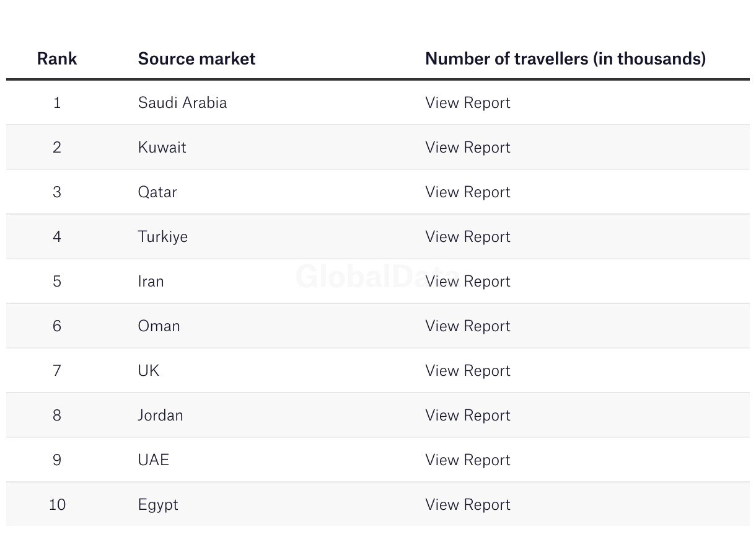Click View Report in the Qatar row
This screenshot has width=756, height=552.
click(467, 192)
